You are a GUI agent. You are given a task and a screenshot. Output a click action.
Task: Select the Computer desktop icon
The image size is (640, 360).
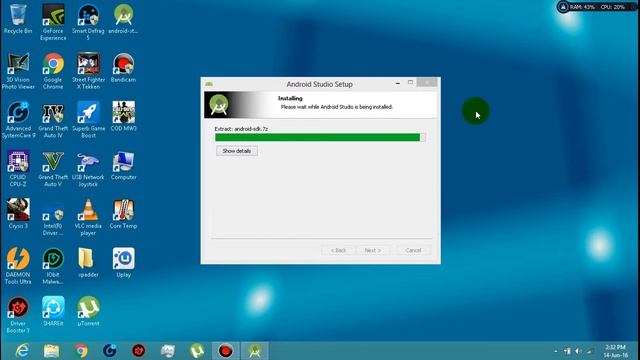(x=123, y=165)
